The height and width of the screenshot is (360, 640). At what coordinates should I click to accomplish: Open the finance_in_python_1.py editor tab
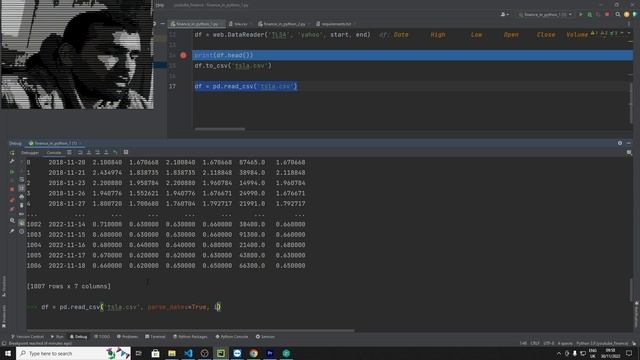[x=197, y=24]
